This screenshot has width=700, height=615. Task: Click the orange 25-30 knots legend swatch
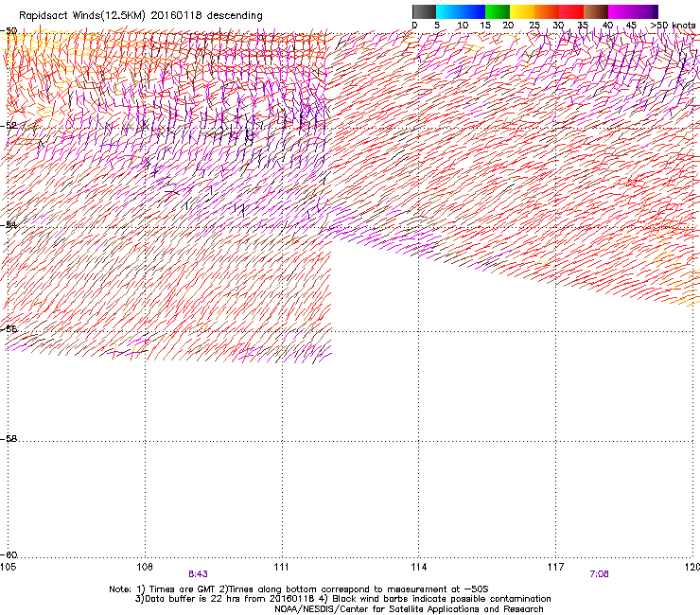point(547,11)
